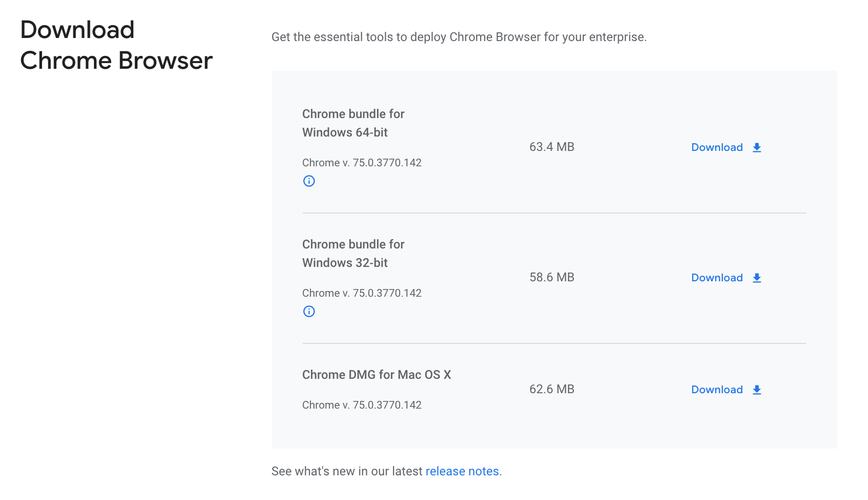Click download arrow icon for Mac DMG
The width and height of the screenshot is (868, 500).
(x=757, y=390)
